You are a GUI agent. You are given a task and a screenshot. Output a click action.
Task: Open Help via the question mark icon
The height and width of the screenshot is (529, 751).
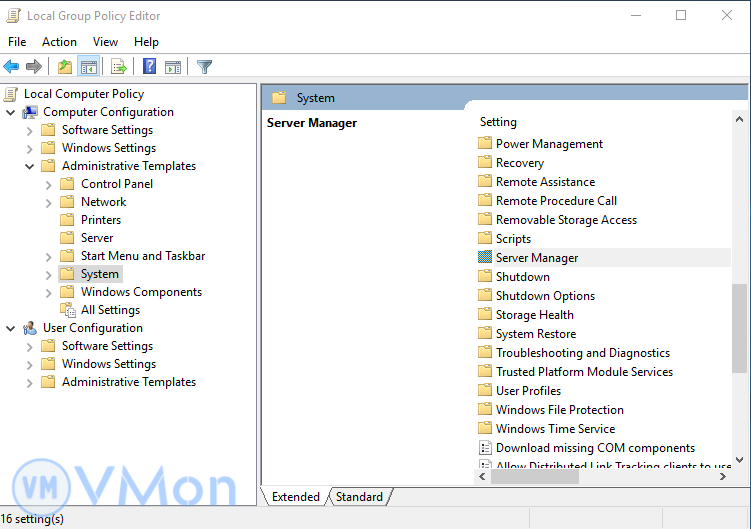149,67
